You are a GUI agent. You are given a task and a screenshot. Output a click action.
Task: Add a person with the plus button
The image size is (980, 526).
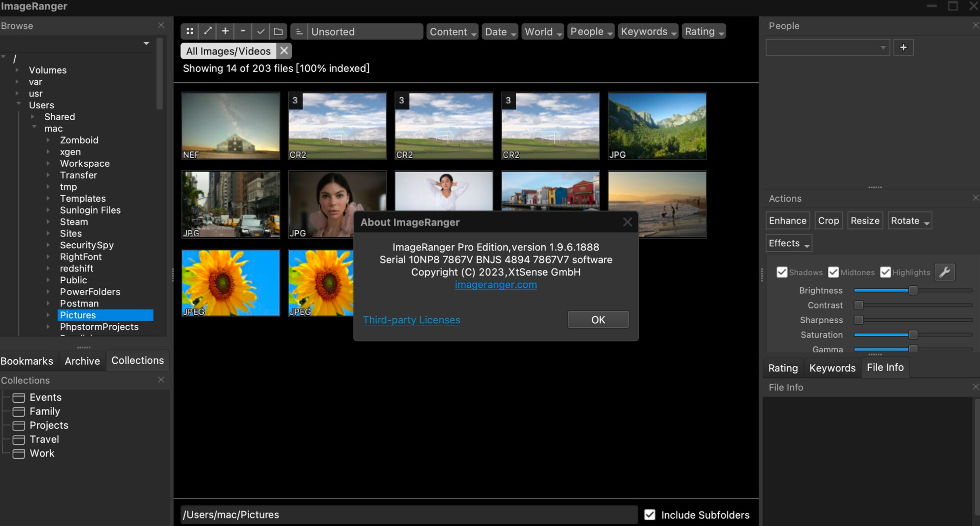903,48
